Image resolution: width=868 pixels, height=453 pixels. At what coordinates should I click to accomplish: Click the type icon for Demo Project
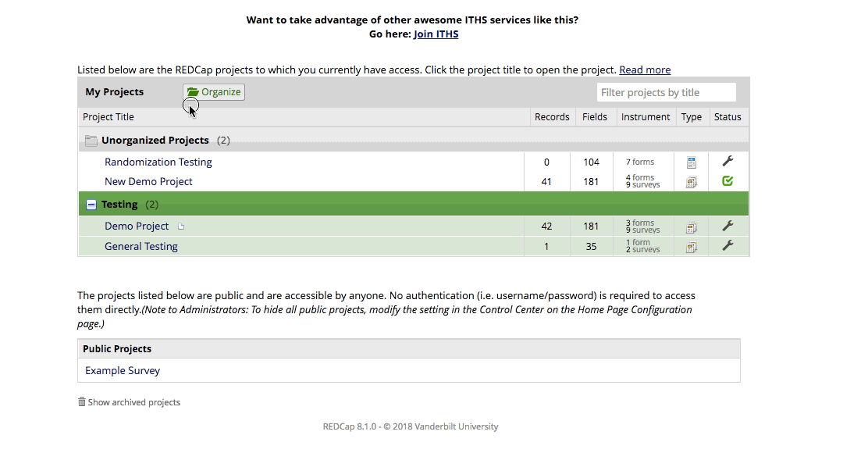pyautogui.click(x=692, y=227)
